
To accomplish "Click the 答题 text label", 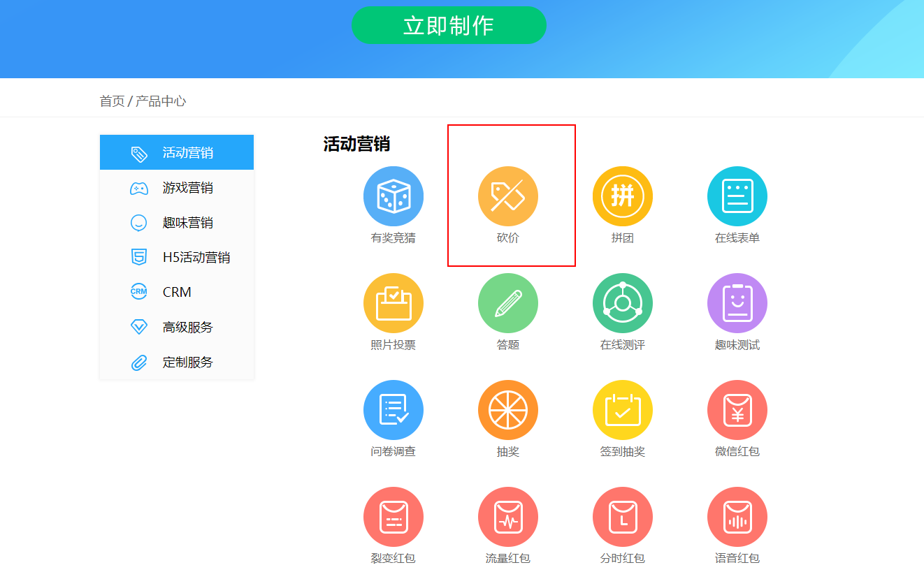I will click(508, 345).
